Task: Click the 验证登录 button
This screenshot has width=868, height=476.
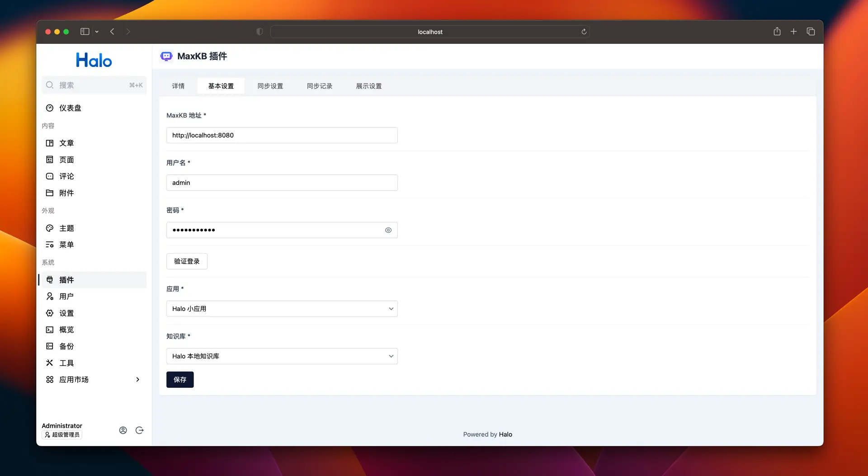Action: tap(187, 261)
